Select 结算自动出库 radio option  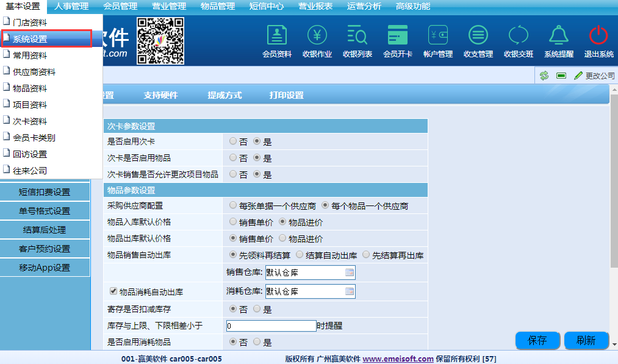tap(300, 255)
